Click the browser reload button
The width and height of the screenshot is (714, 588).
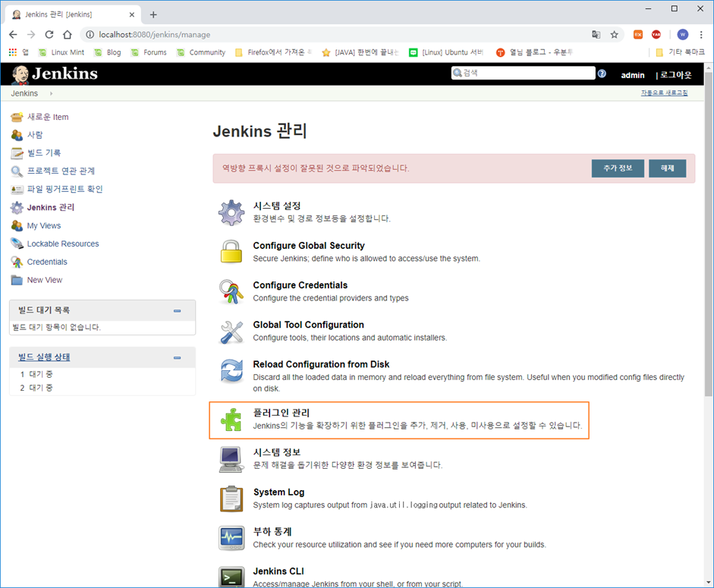click(x=49, y=35)
